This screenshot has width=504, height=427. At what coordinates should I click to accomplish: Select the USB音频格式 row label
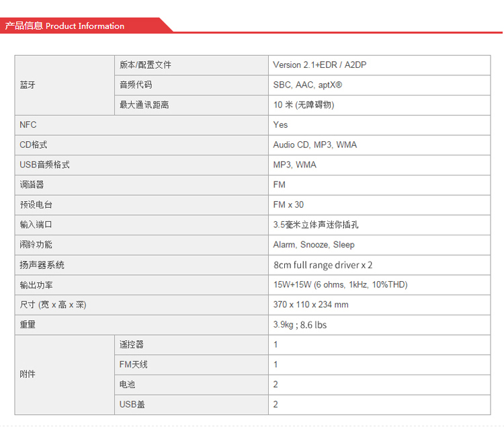point(45,165)
